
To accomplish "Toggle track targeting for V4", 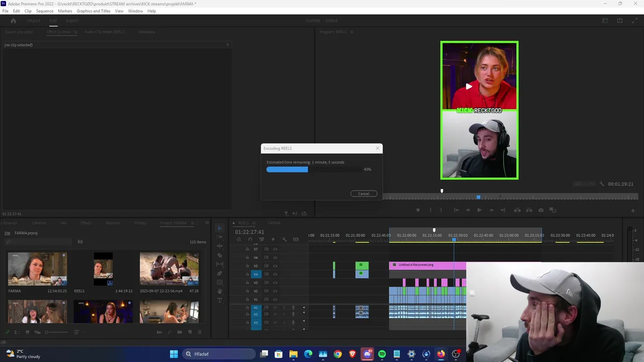I will click(x=256, y=275).
